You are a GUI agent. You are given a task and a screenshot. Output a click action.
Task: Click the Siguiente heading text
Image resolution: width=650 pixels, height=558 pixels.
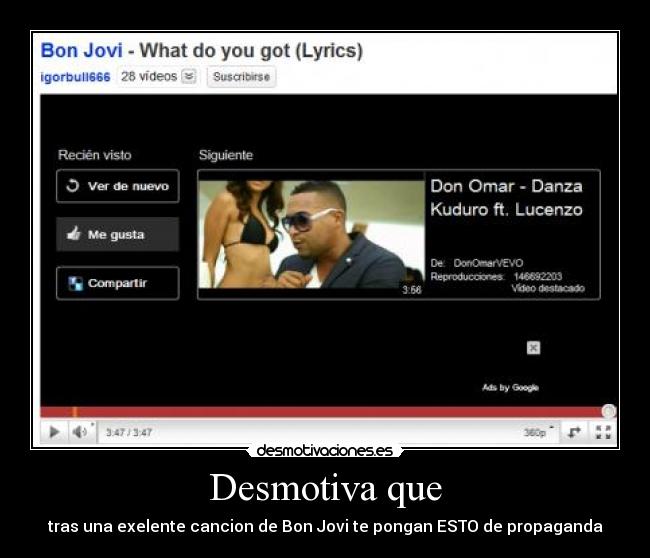pos(226,155)
